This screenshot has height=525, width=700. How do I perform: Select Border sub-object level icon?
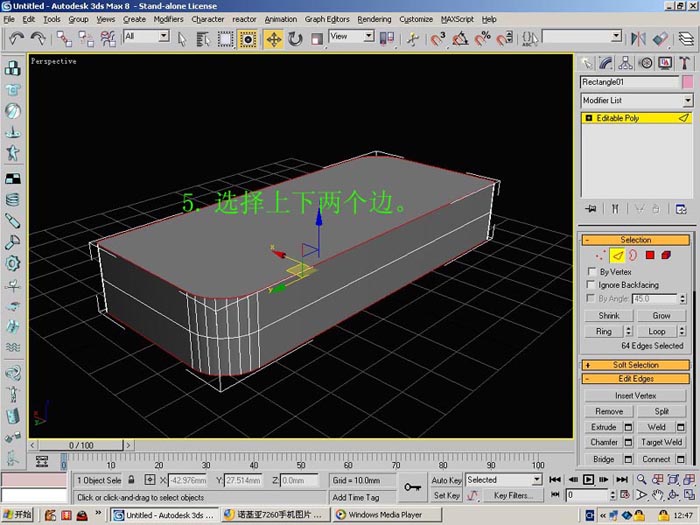click(x=633, y=255)
